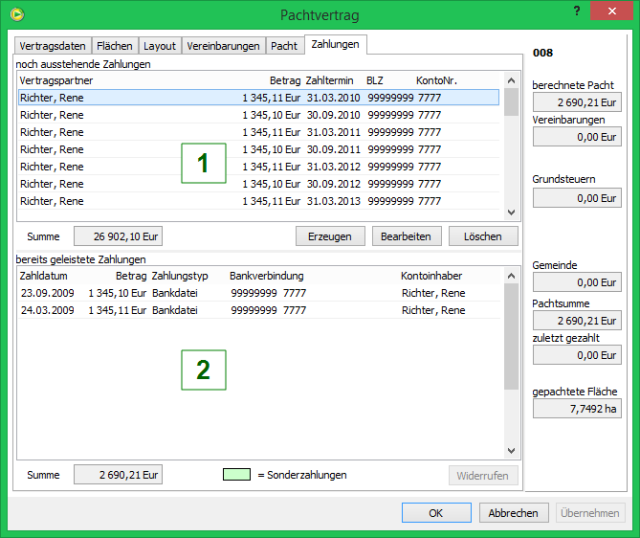
Task: Select payment row due 31.03.2010
Action: (x=259, y=98)
